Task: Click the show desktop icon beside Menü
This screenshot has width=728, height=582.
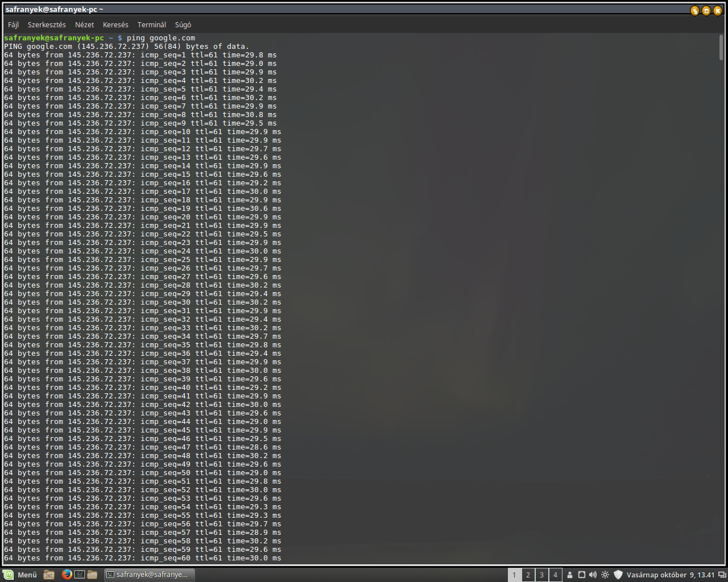Action: tap(49, 575)
